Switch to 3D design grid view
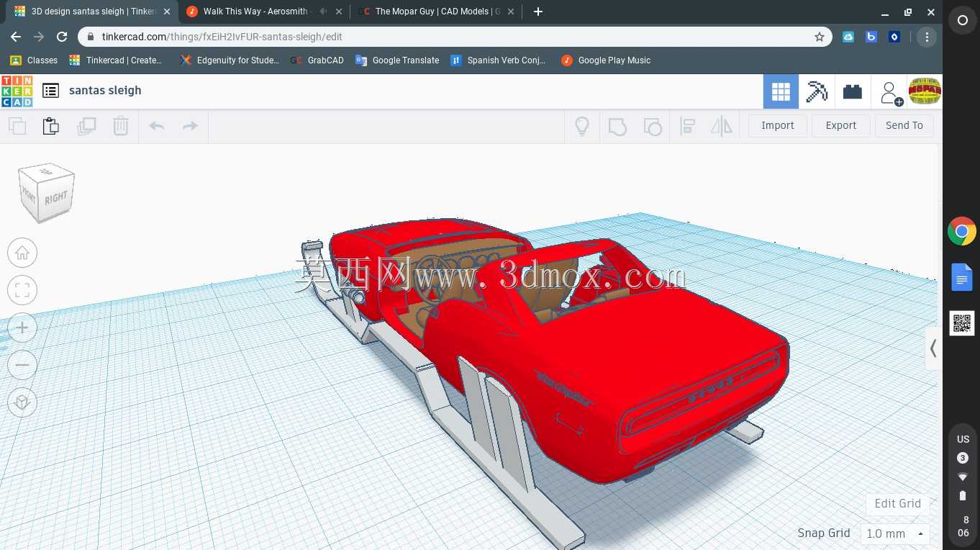 pos(781,91)
